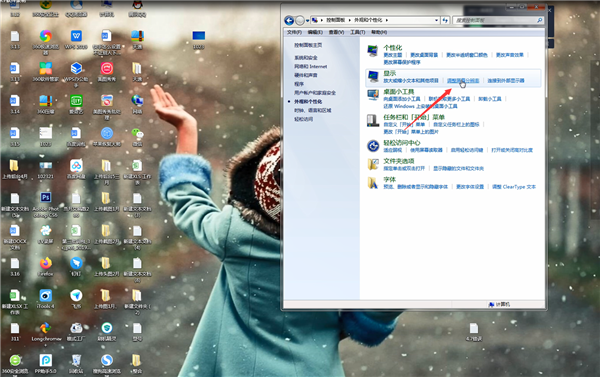600x377 pixels.
Task: Open the 个性化 (Personalization) category icon
Action: pyautogui.click(x=372, y=51)
